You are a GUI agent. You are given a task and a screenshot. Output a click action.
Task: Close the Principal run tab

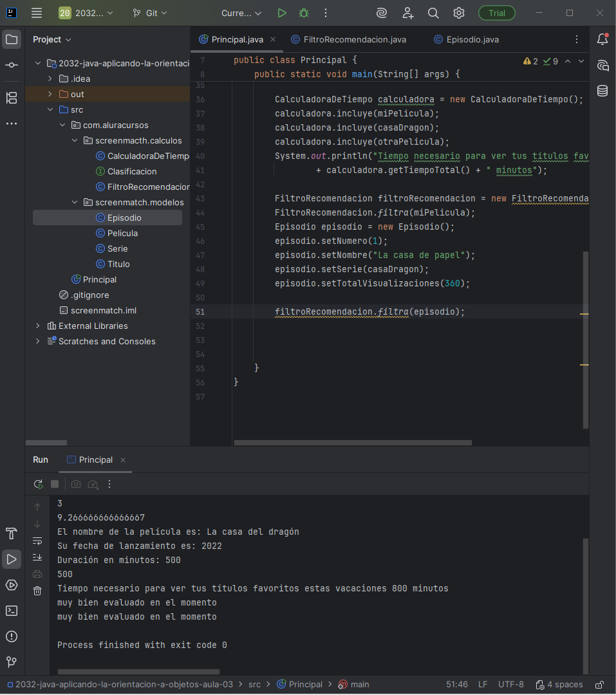(x=123, y=460)
